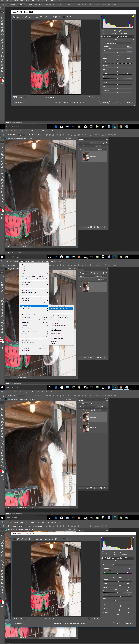Open Detail panel tab in As Shot dialog
Screen dimensions: 139x644
pos(108,36)
